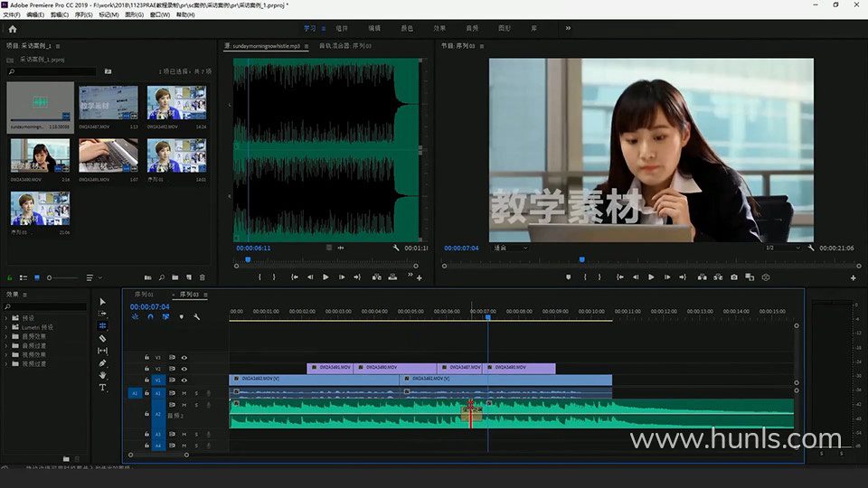This screenshot has width=868, height=488.
Task: Select the Hand tool
Action: [102, 375]
